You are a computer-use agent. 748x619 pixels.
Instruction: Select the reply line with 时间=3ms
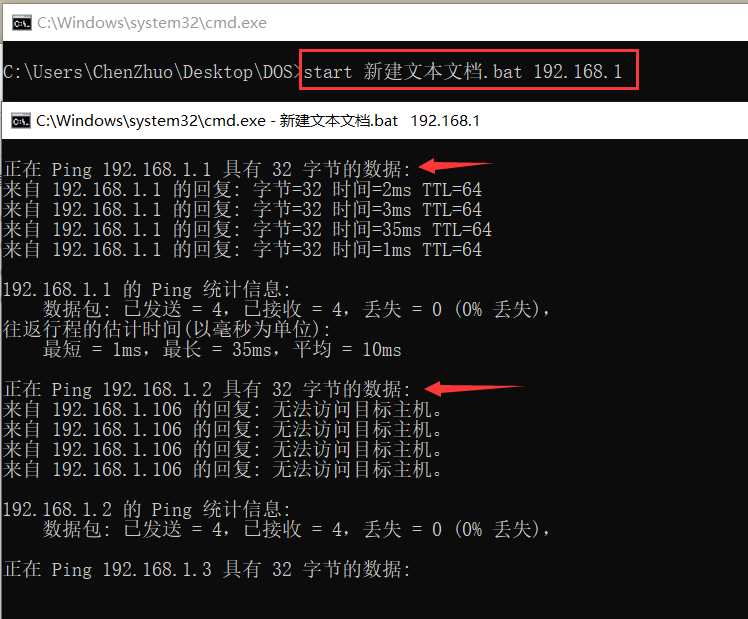pos(242,210)
